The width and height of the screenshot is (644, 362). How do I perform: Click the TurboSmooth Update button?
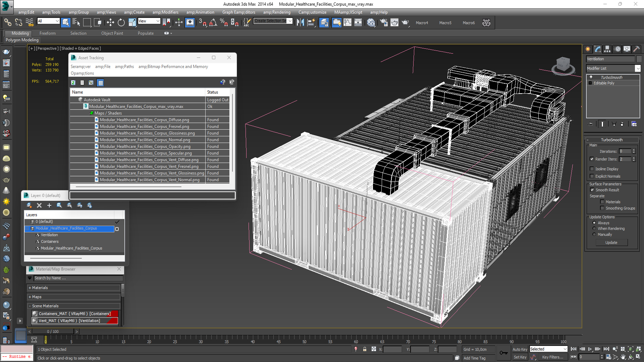611,243
